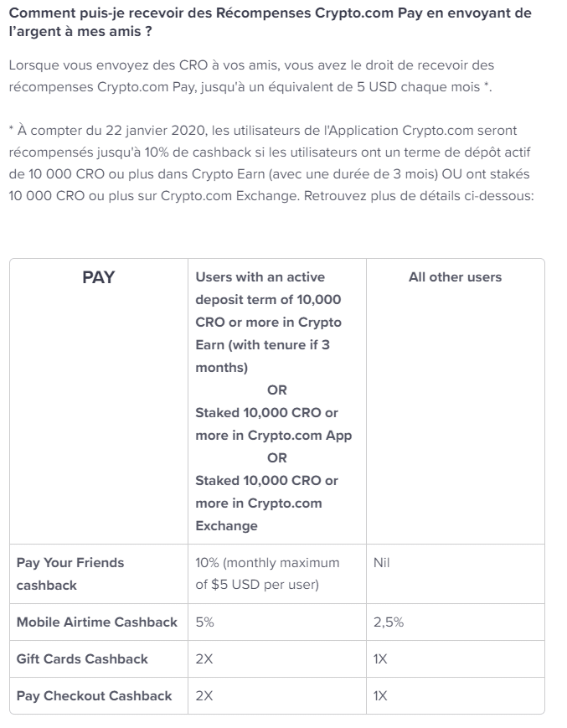Click the first 'OR' in the requirements cell
This screenshot has height=728, width=567.
pyautogui.click(x=277, y=390)
